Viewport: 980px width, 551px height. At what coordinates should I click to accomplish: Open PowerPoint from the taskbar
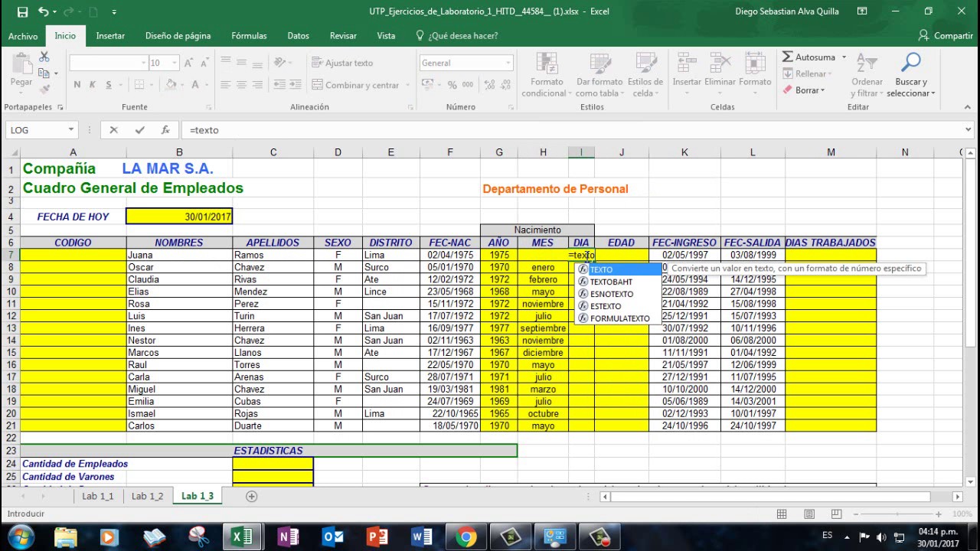click(x=377, y=537)
